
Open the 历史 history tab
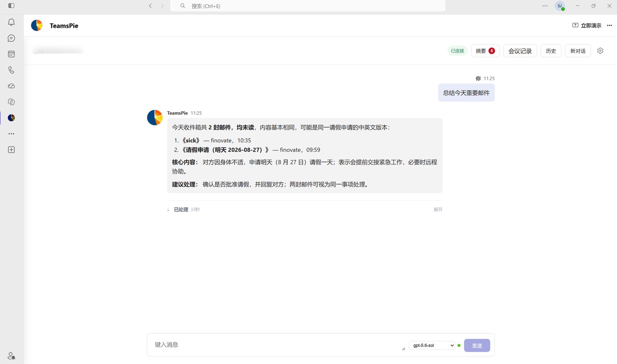coord(551,51)
